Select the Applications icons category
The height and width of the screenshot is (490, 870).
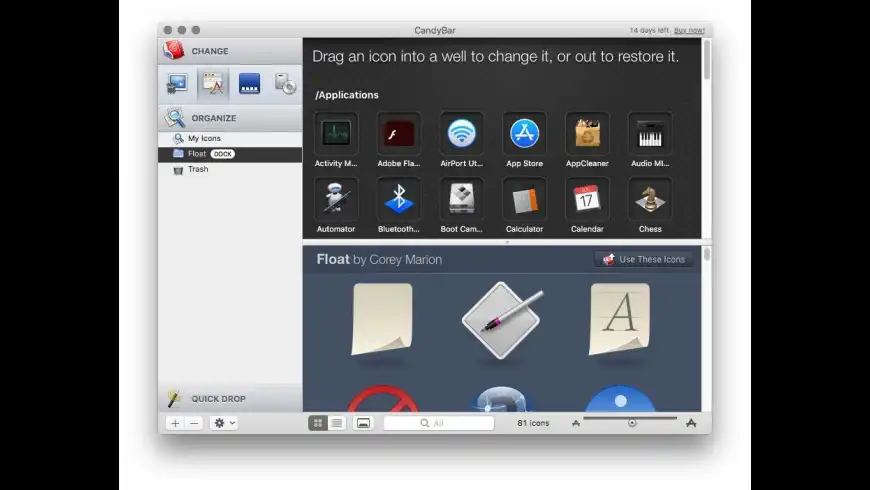(213, 84)
